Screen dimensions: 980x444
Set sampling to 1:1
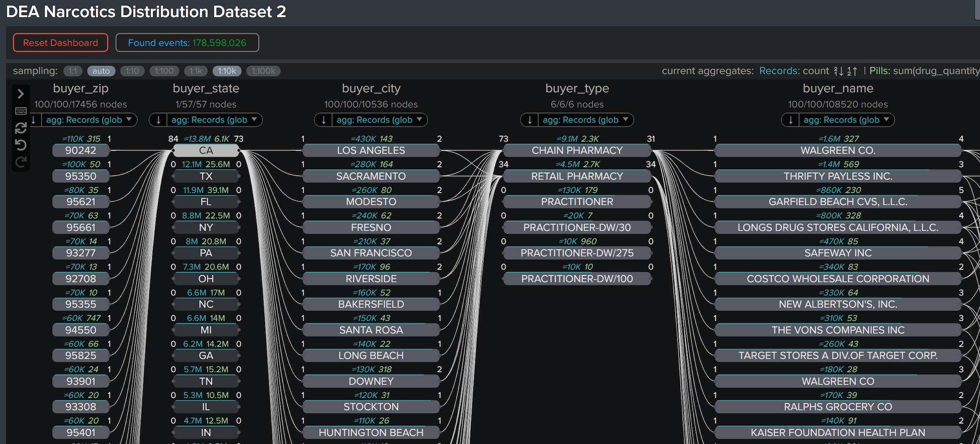[73, 71]
